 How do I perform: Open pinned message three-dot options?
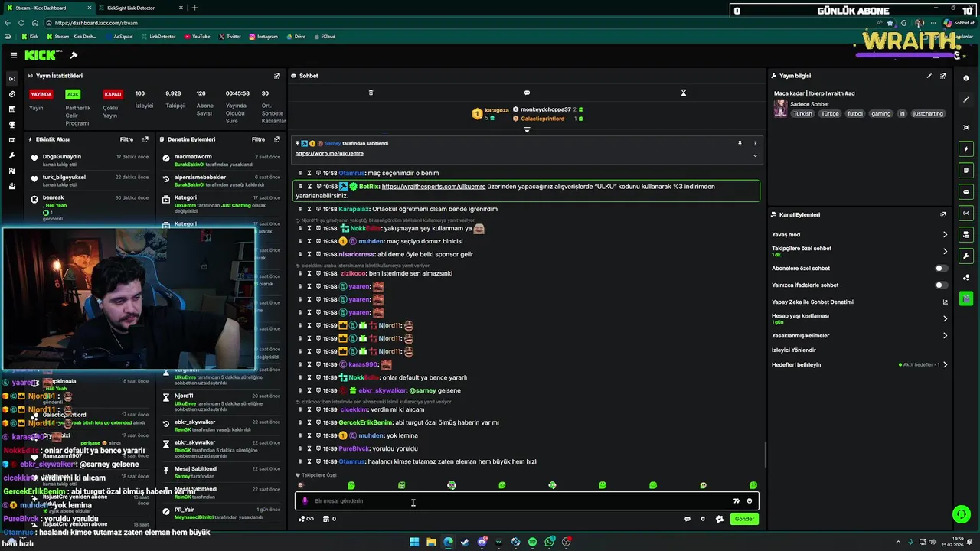pyautogui.click(x=755, y=143)
